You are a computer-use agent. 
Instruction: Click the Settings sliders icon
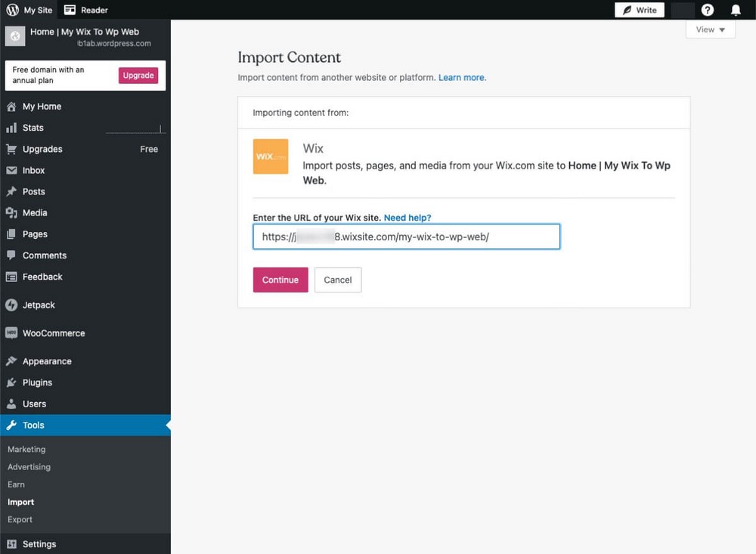tap(11, 544)
